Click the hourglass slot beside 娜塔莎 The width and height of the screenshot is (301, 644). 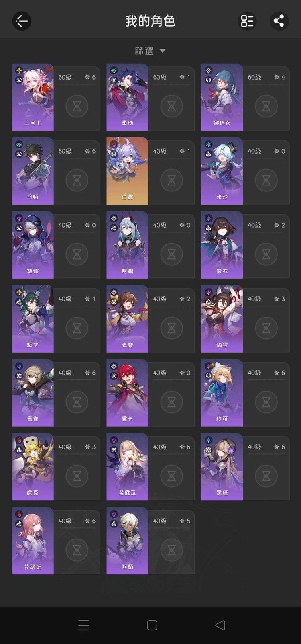[266, 106]
